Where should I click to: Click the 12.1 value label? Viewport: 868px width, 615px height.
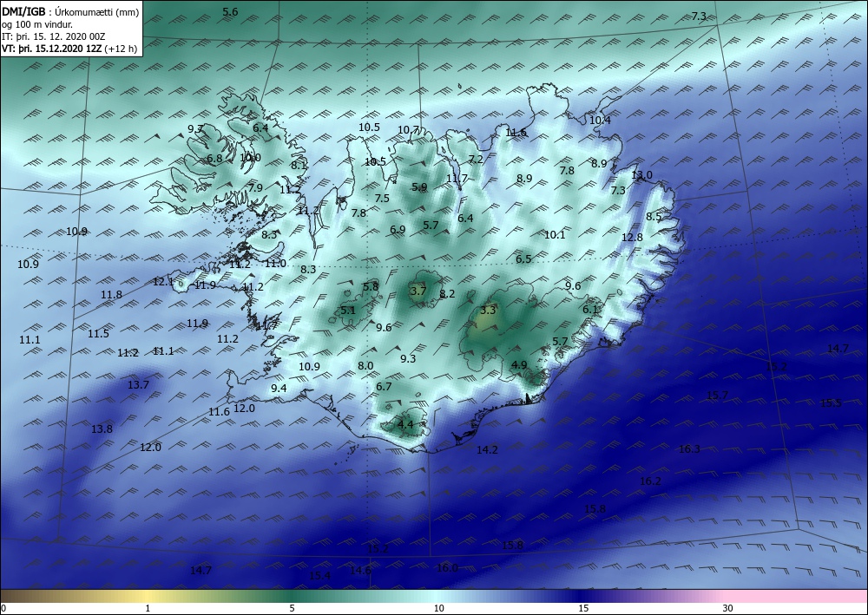(163, 282)
